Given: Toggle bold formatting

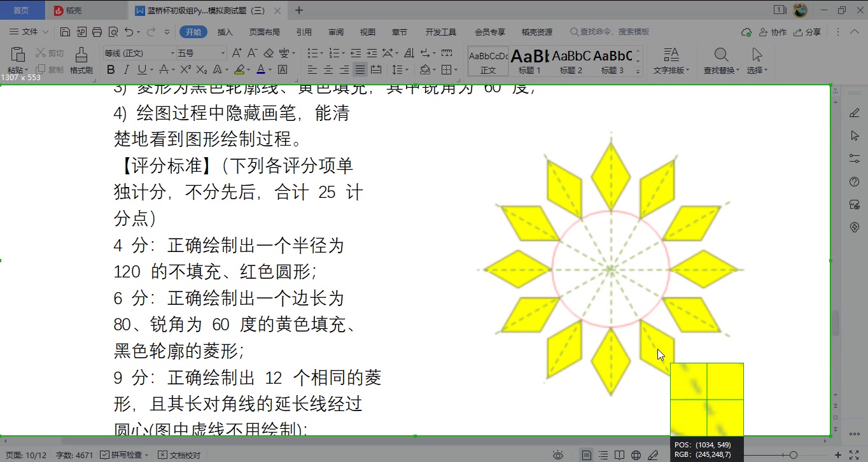Looking at the screenshot, I should coord(111,70).
